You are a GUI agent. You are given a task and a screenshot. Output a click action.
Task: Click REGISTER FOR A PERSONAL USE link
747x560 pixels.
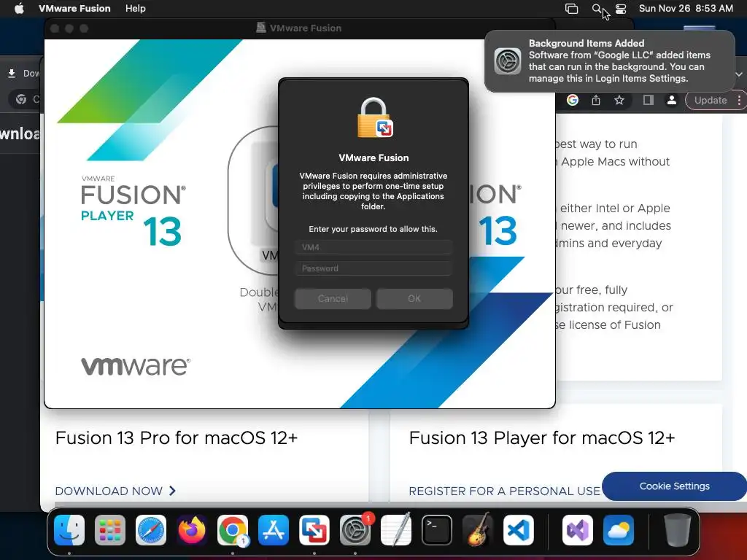point(505,491)
